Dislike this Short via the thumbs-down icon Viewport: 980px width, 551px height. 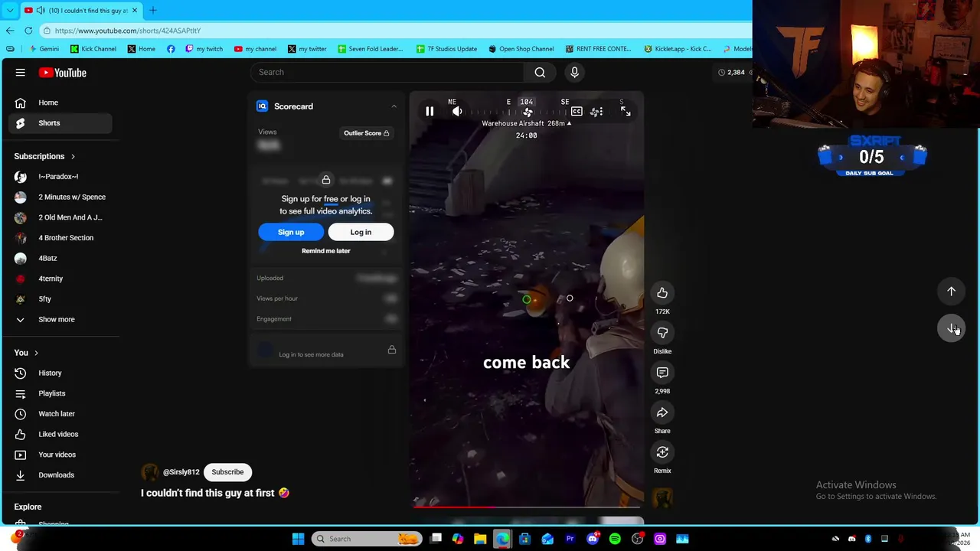662,333
